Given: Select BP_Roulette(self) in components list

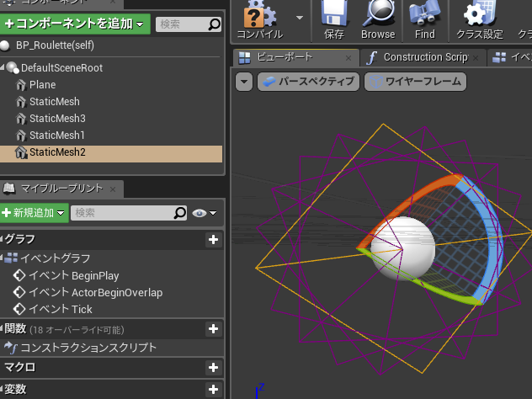Looking at the screenshot, I should (55, 45).
